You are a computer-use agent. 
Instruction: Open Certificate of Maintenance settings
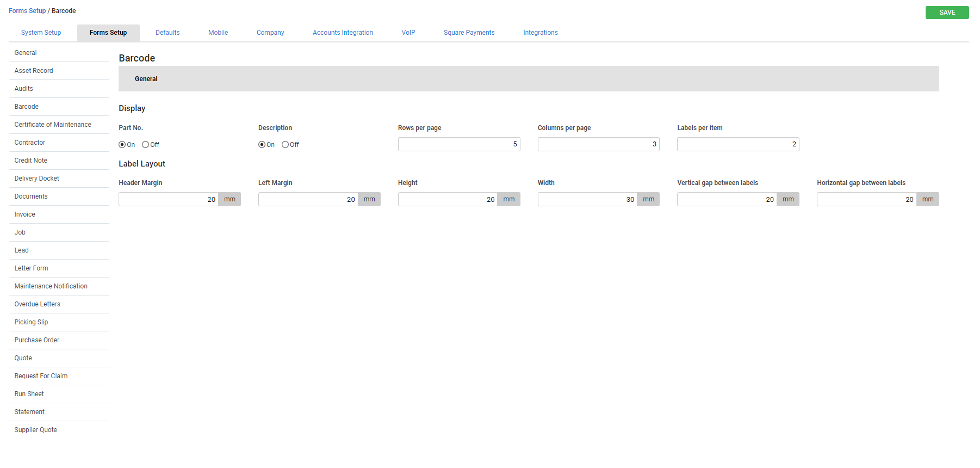click(x=59, y=125)
